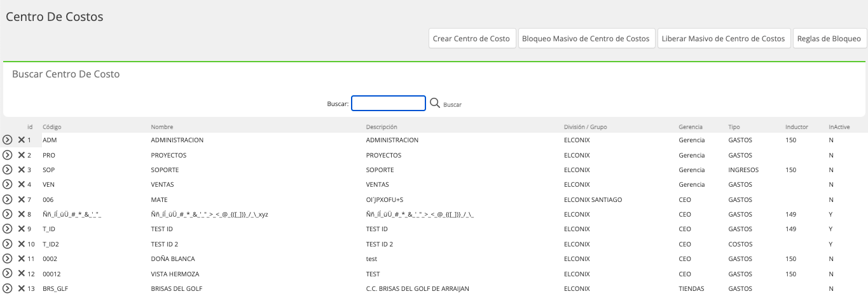The image size is (868, 296).
Task: Select the ADMINISTRACION name cell
Action: coord(177,140)
